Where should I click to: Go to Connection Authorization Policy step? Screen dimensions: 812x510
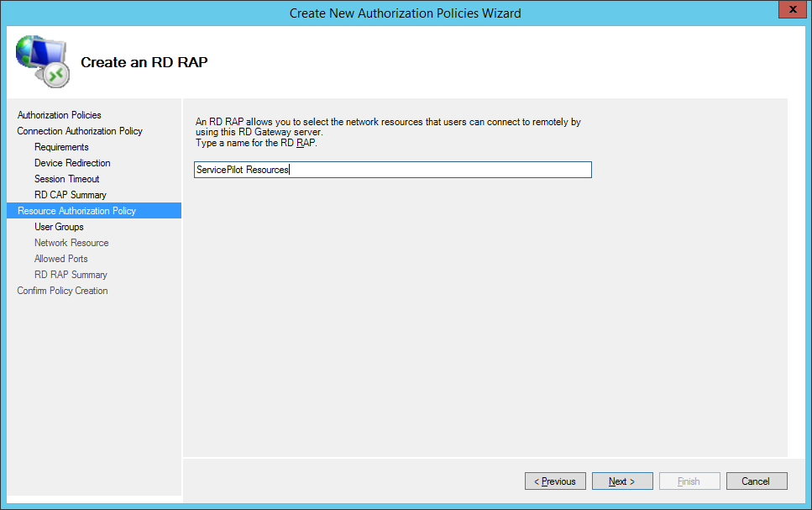[80, 131]
